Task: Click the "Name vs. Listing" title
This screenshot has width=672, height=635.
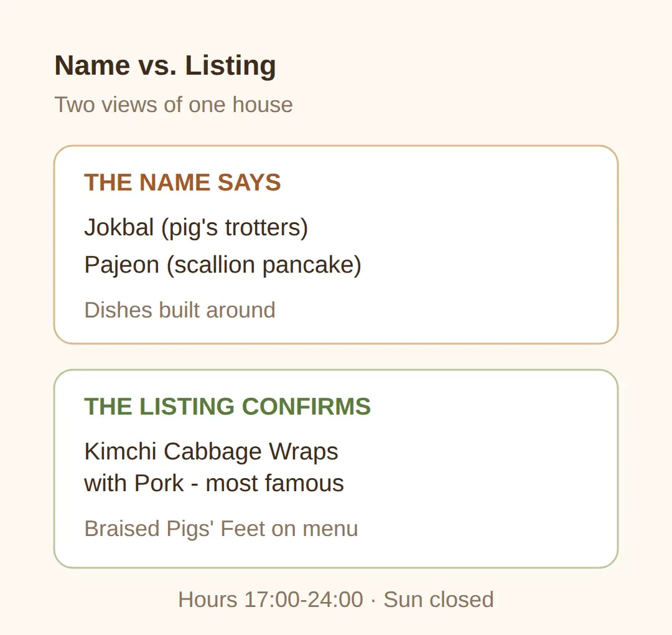Action: point(165,65)
